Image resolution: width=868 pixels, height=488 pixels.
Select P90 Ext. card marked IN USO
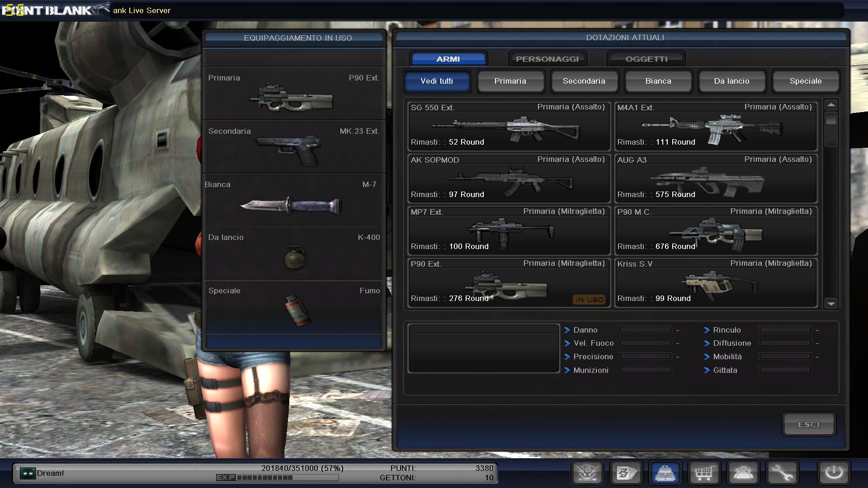click(x=509, y=283)
